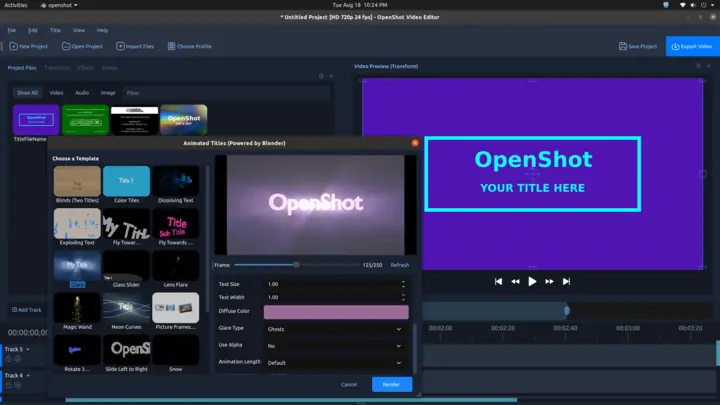The width and height of the screenshot is (720, 405).
Task: Jump to end of video preview
Action: click(x=566, y=281)
